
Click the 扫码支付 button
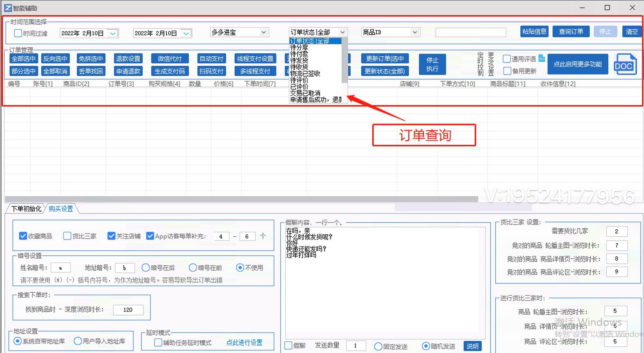pyautogui.click(x=212, y=71)
